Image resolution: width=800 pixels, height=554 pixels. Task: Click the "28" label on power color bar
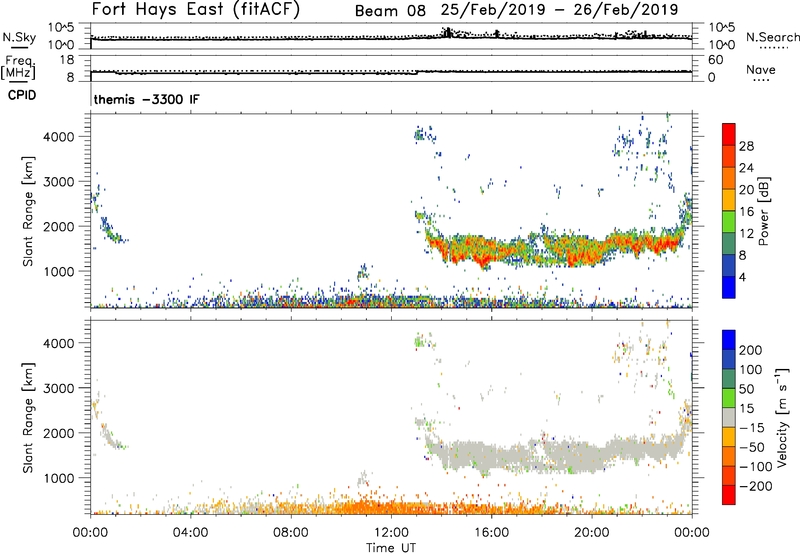(x=746, y=146)
